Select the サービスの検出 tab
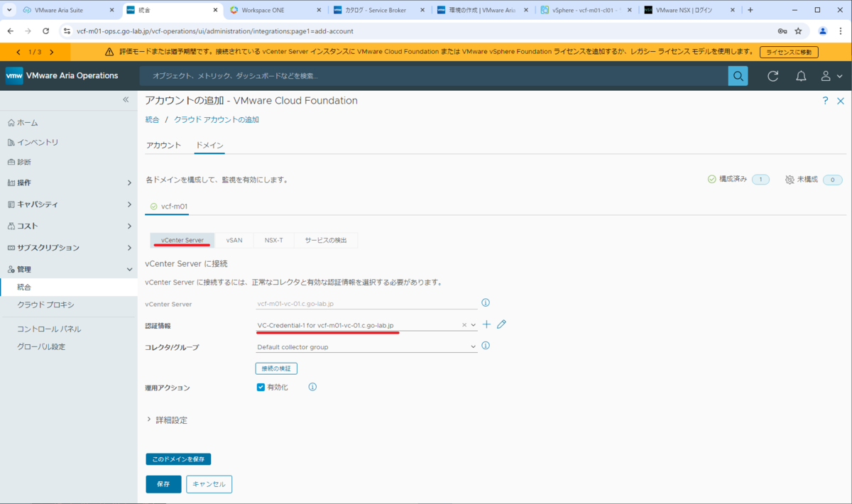 pyautogui.click(x=326, y=241)
